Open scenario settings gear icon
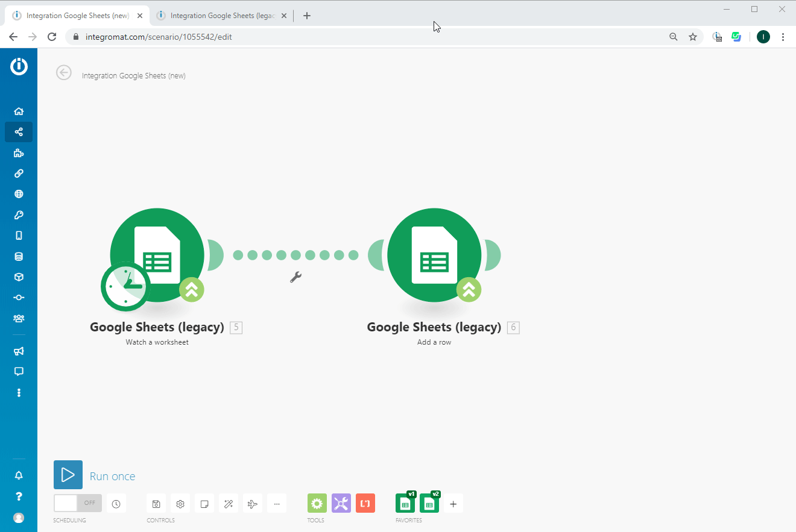 [x=180, y=504]
